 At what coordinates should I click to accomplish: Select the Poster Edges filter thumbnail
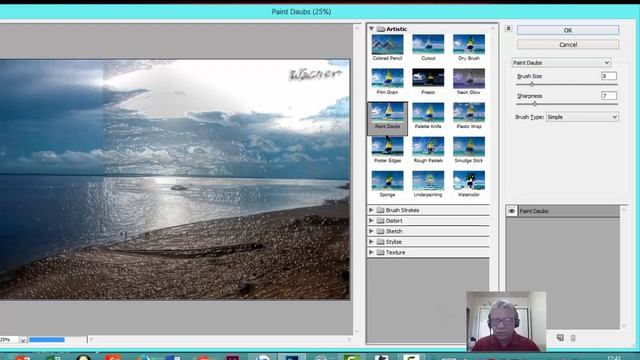(x=387, y=147)
